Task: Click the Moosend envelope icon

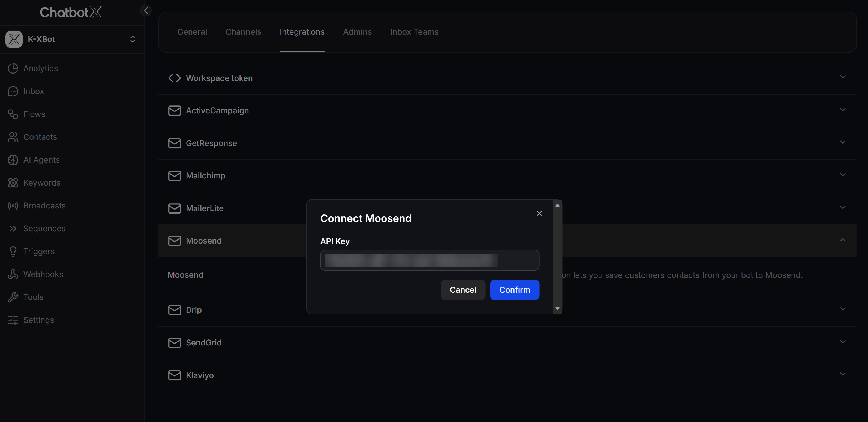Action: [x=175, y=241]
